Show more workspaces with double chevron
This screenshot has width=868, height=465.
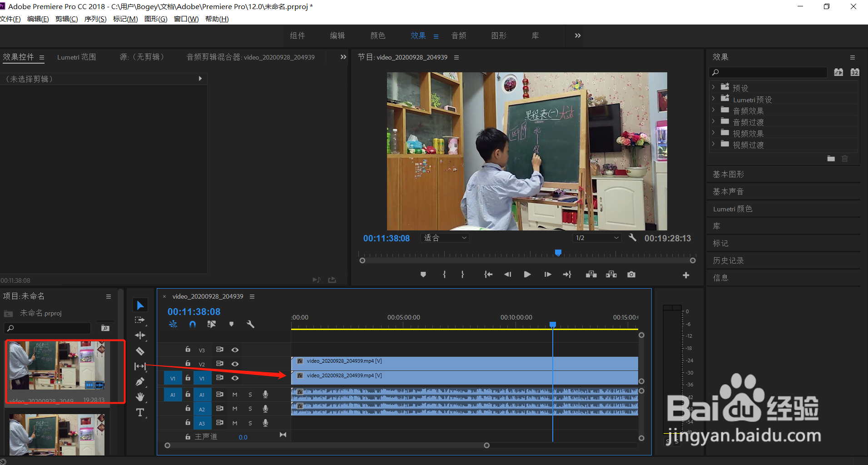(578, 35)
